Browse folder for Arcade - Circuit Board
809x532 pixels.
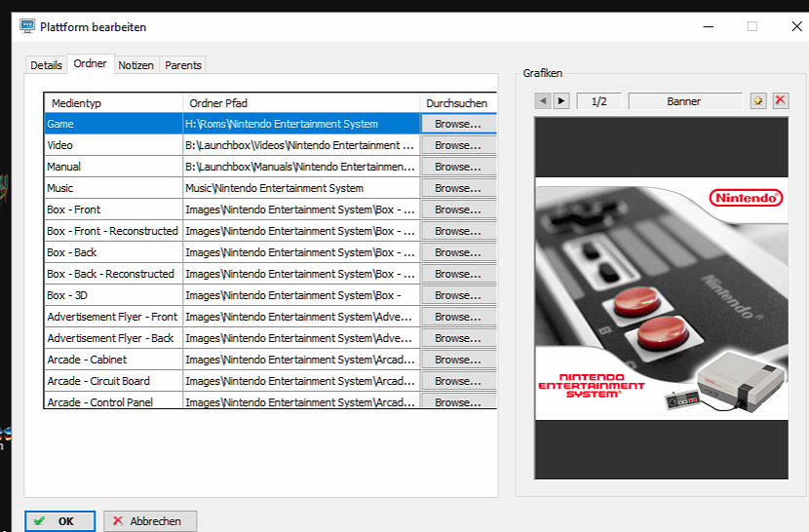(458, 381)
